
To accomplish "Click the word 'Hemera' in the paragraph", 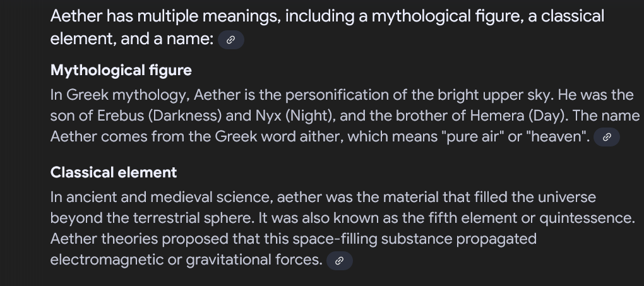I will (x=497, y=116).
